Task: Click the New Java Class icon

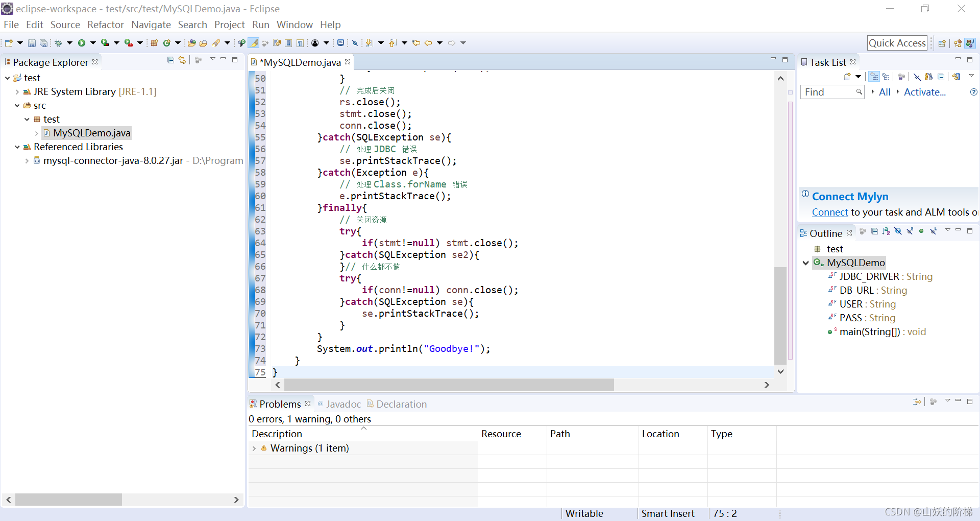Action: point(166,43)
